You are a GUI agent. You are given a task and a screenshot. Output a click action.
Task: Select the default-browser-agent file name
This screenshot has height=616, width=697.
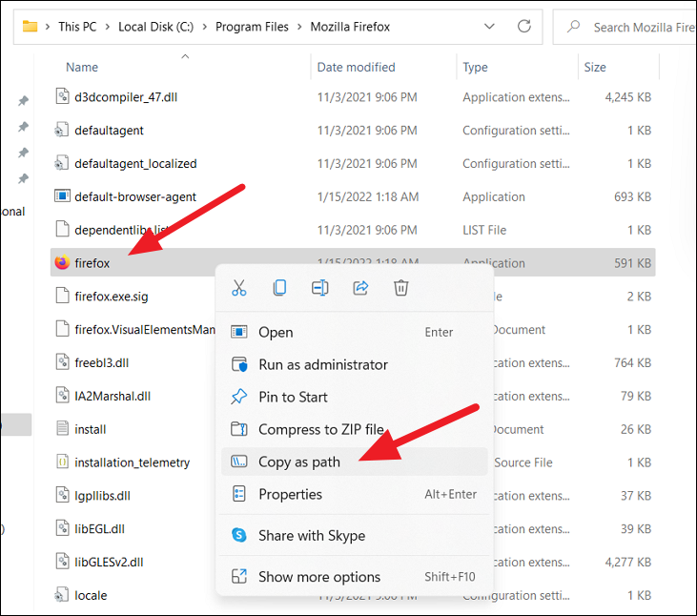(135, 196)
